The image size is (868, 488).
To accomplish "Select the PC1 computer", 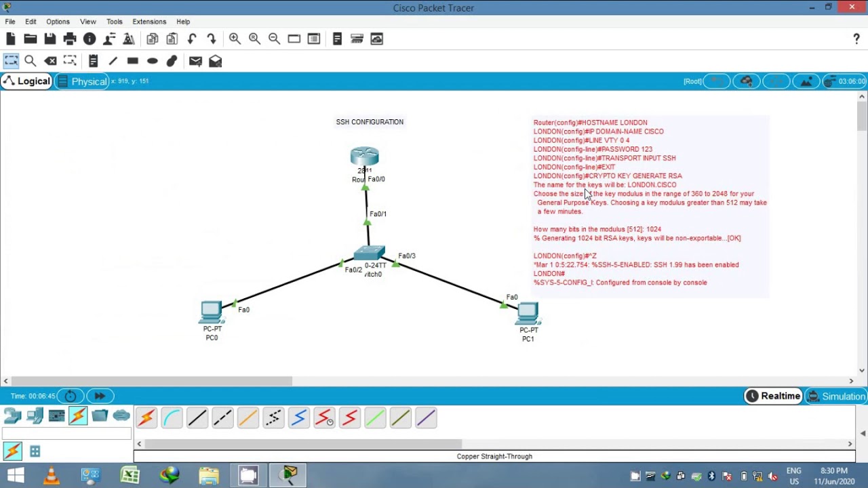I will (528, 314).
